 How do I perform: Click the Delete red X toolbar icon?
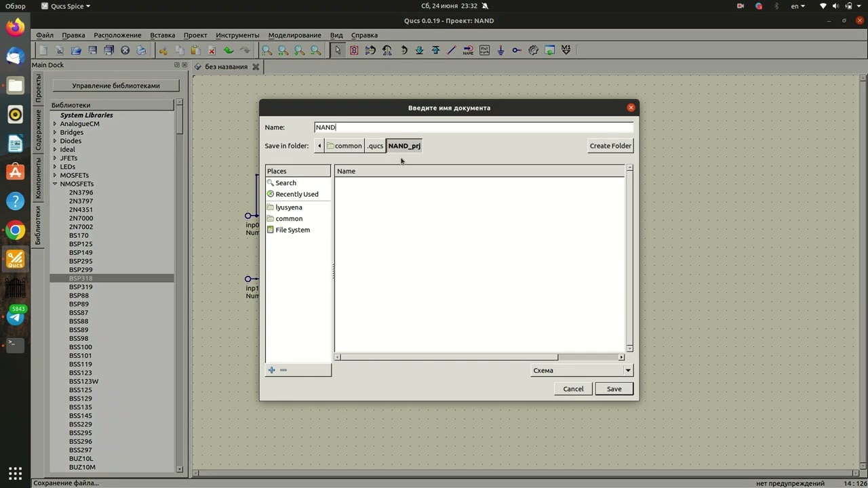click(x=212, y=50)
